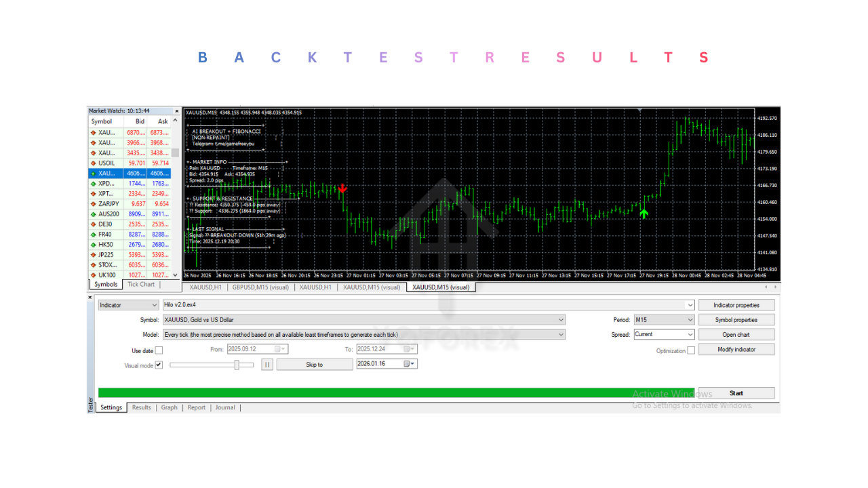Click the green arrow icon beside FR40
This screenshot has height=488, width=868.
click(x=94, y=234)
